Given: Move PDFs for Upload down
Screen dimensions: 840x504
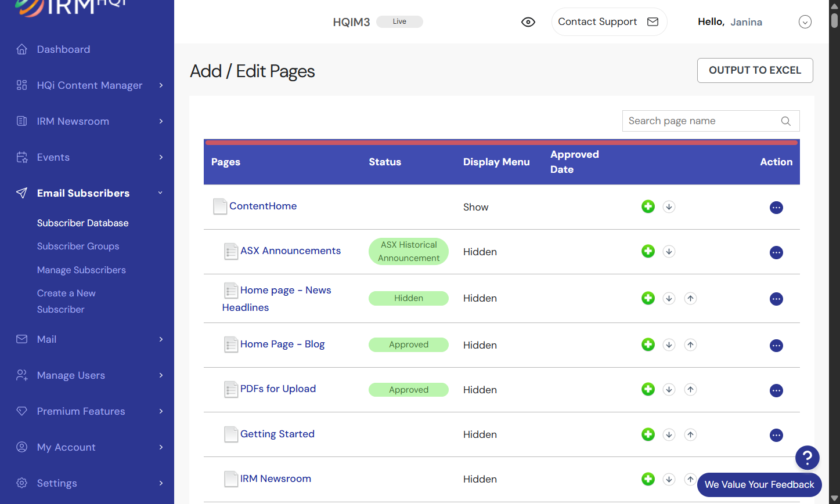Looking at the screenshot, I should (x=669, y=390).
